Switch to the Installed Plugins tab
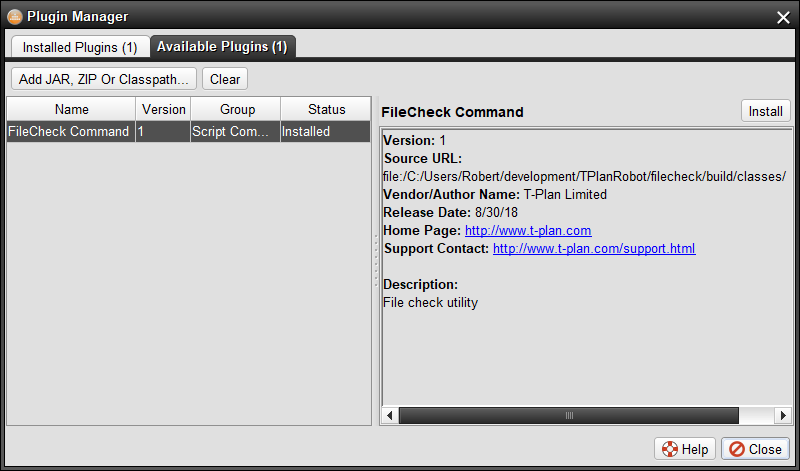This screenshot has width=800, height=471. pos(80,47)
